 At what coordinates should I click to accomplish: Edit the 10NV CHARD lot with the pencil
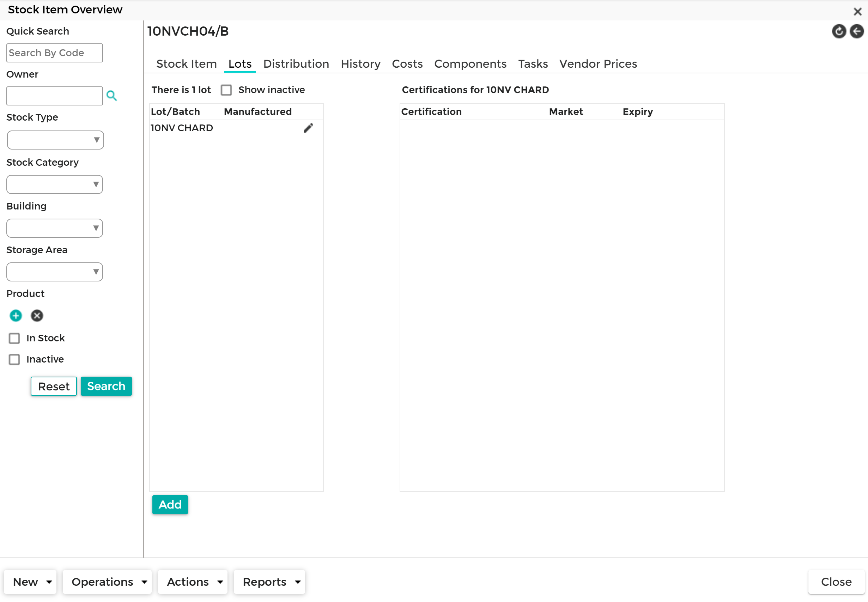coord(308,128)
